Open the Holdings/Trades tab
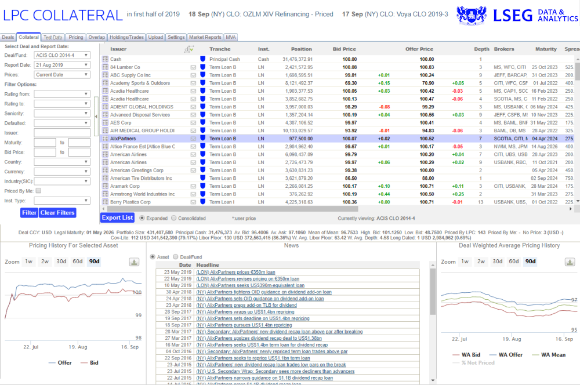The width and height of the screenshot is (580, 392). pos(127,37)
